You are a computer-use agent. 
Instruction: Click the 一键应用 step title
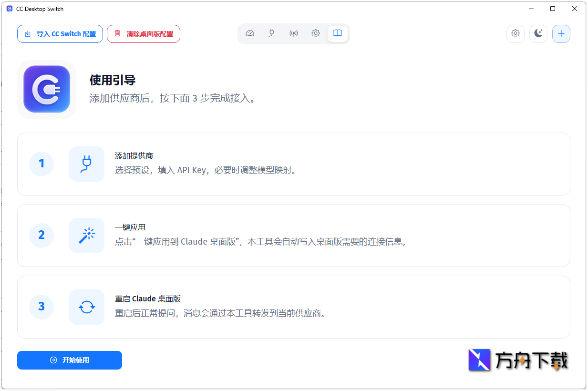tap(130, 227)
